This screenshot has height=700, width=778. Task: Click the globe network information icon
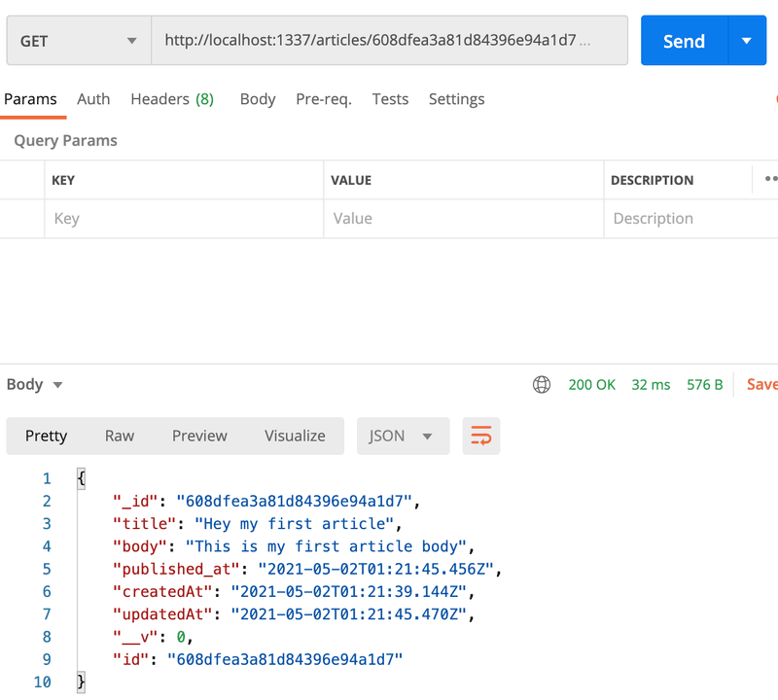[x=542, y=385]
